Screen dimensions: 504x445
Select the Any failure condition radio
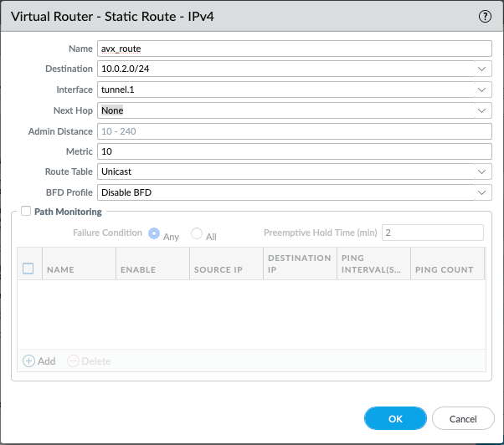pyautogui.click(x=154, y=233)
